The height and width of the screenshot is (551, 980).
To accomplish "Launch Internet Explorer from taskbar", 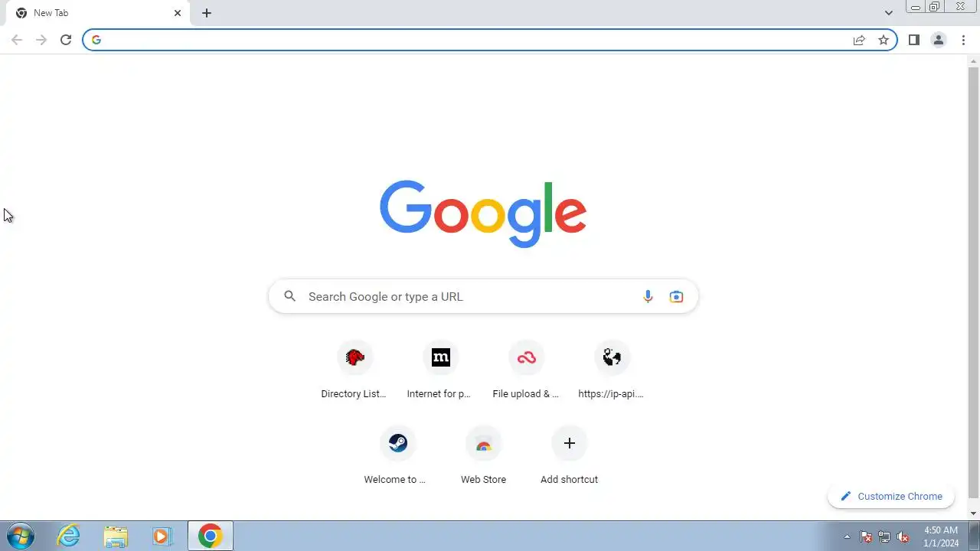I will (69, 536).
